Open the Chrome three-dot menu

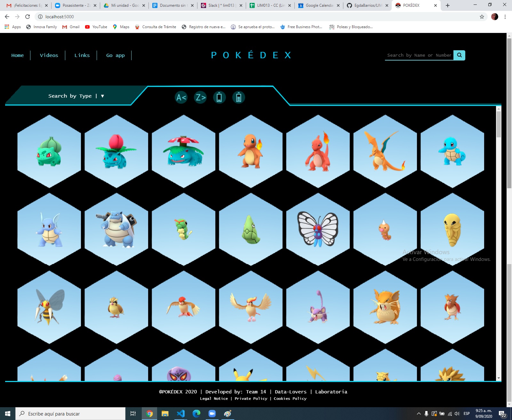click(x=505, y=17)
